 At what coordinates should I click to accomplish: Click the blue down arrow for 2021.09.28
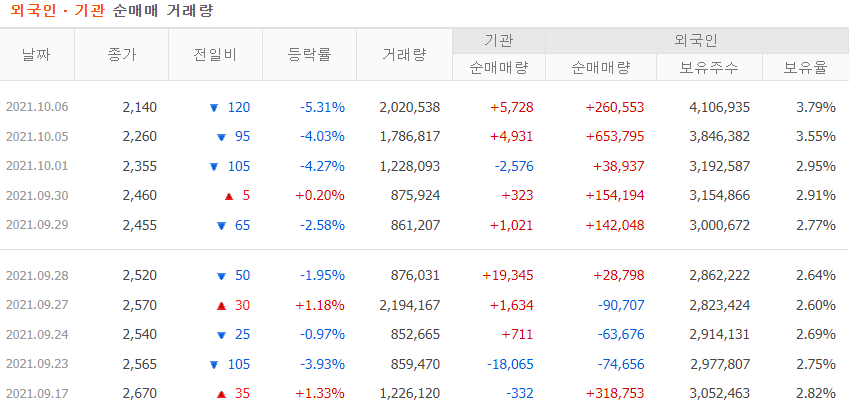(221, 275)
